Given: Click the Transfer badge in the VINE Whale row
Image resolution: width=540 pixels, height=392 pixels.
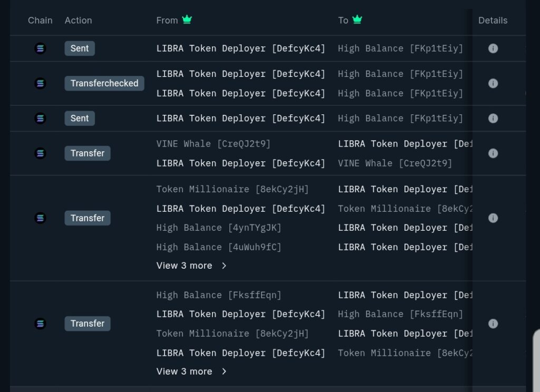Looking at the screenshot, I should (88, 153).
